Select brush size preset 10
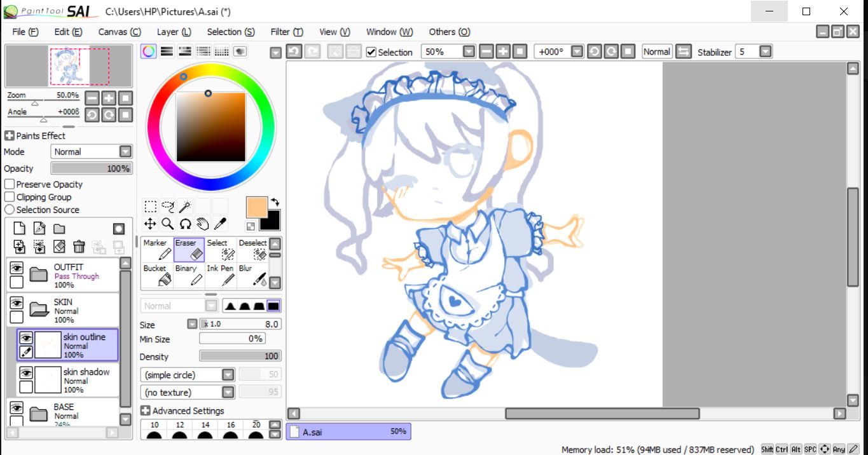Screen dimensions: 868x455 (155, 430)
